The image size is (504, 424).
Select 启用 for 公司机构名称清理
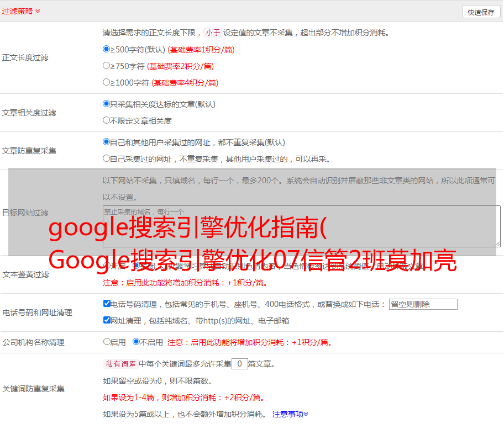107,342
